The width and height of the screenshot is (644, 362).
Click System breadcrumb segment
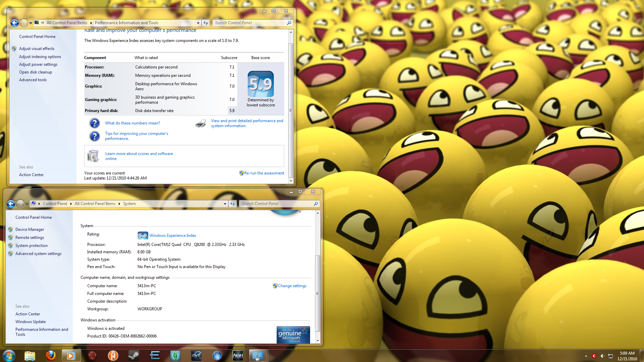(130, 204)
